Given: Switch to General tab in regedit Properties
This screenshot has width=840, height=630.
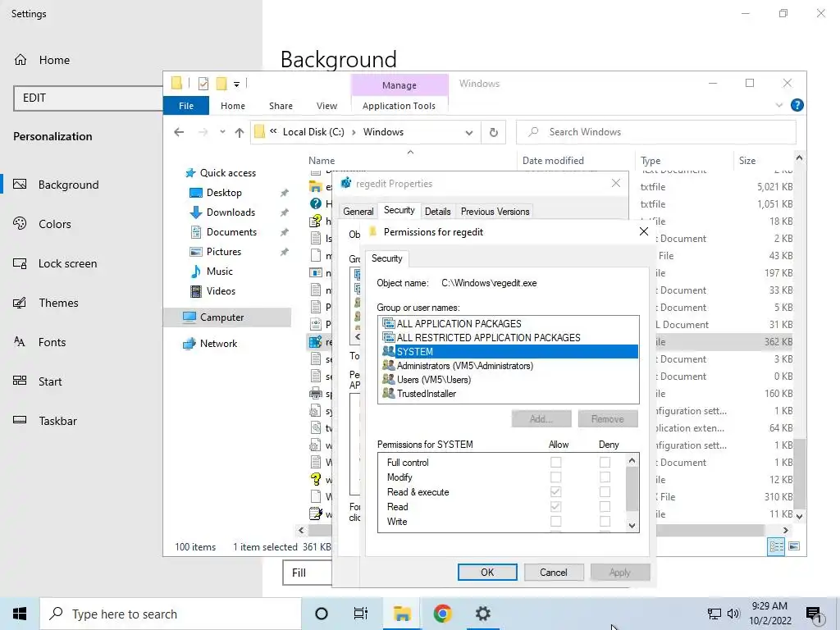Looking at the screenshot, I should (358, 212).
